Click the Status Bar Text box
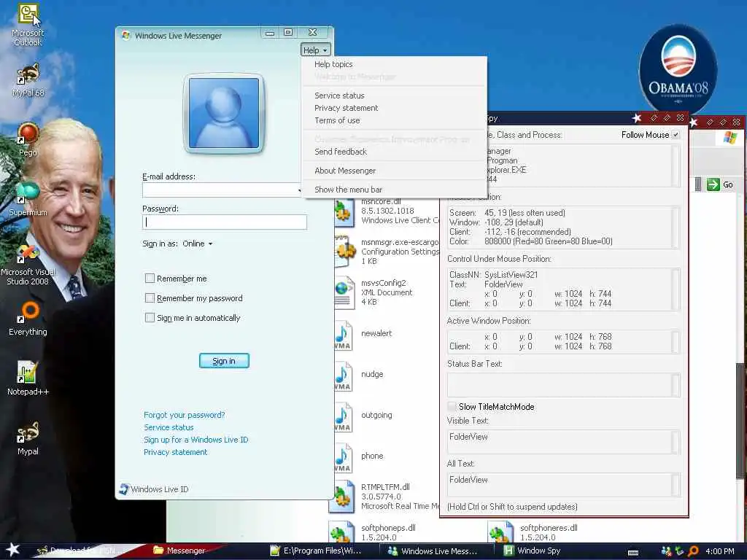Image resolution: width=747 pixels, height=560 pixels. click(x=563, y=384)
